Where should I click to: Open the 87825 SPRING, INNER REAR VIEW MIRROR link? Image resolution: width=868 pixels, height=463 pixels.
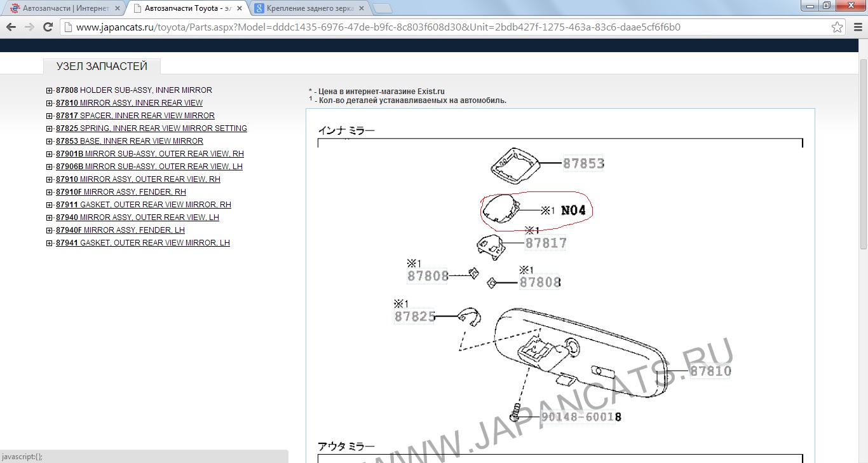point(151,128)
